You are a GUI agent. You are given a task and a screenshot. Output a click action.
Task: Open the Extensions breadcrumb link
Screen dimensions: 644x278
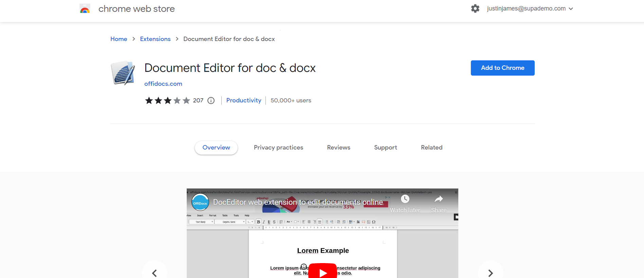[155, 39]
